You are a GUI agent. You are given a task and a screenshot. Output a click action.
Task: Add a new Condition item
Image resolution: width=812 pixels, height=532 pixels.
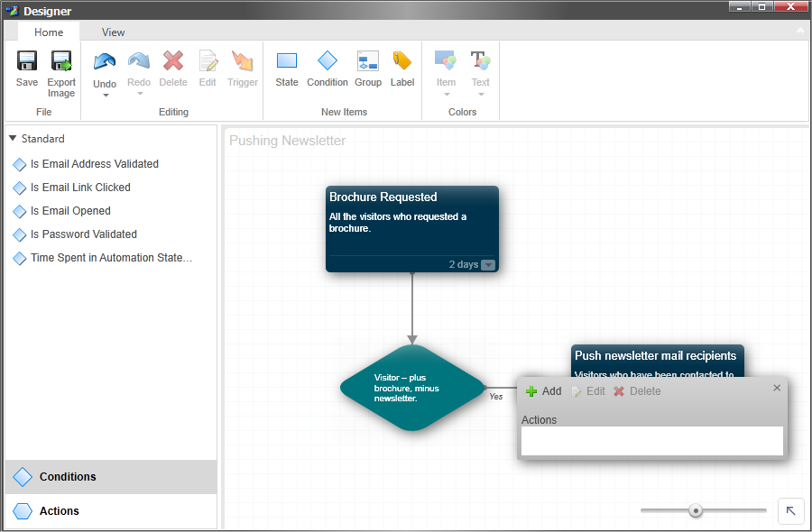(327, 61)
